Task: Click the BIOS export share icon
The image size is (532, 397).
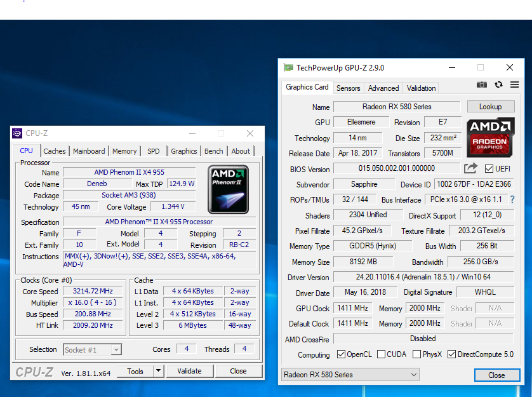Action: pyautogui.click(x=470, y=168)
